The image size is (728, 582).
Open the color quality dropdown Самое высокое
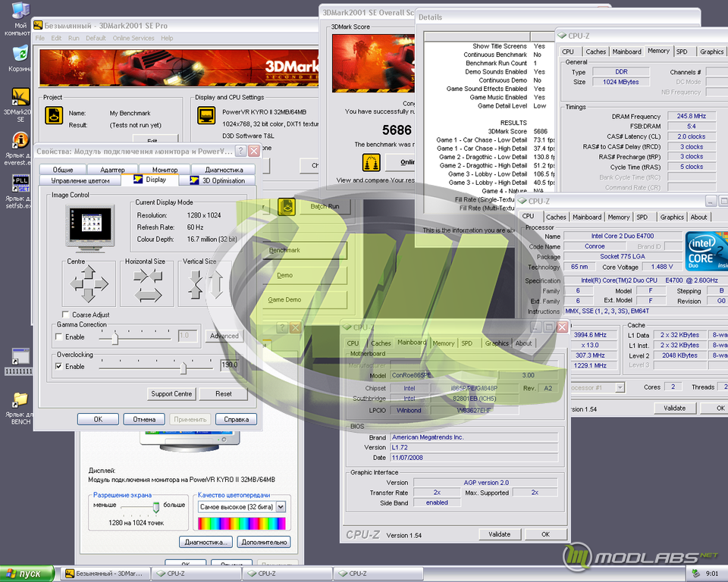pos(281,507)
